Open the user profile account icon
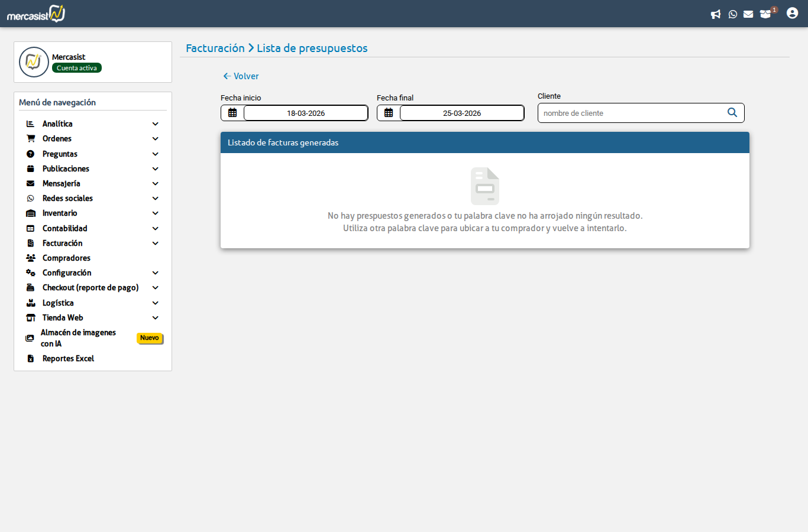 point(792,13)
